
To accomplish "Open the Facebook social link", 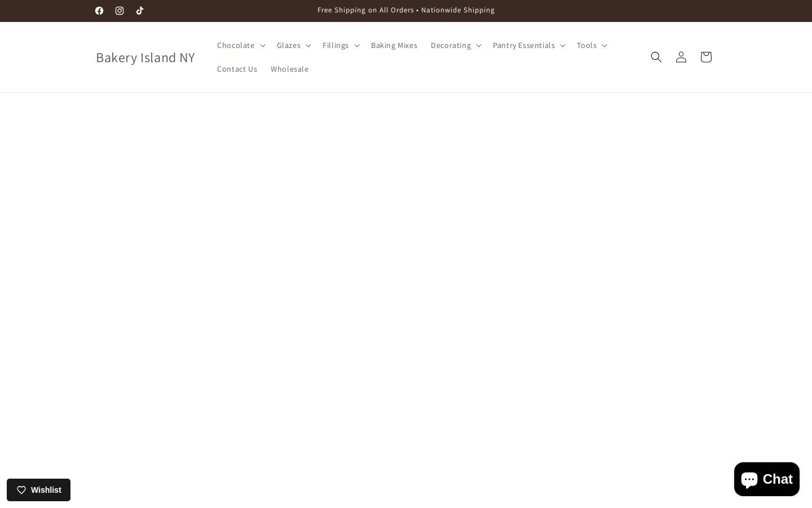I will pyautogui.click(x=99, y=11).
